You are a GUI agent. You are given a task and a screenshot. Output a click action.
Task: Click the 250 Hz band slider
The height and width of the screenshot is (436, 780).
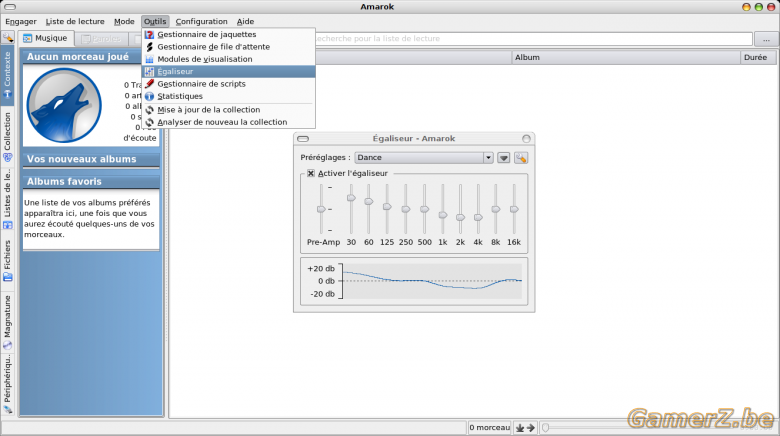pyautogui.click(x=406, y=209)
